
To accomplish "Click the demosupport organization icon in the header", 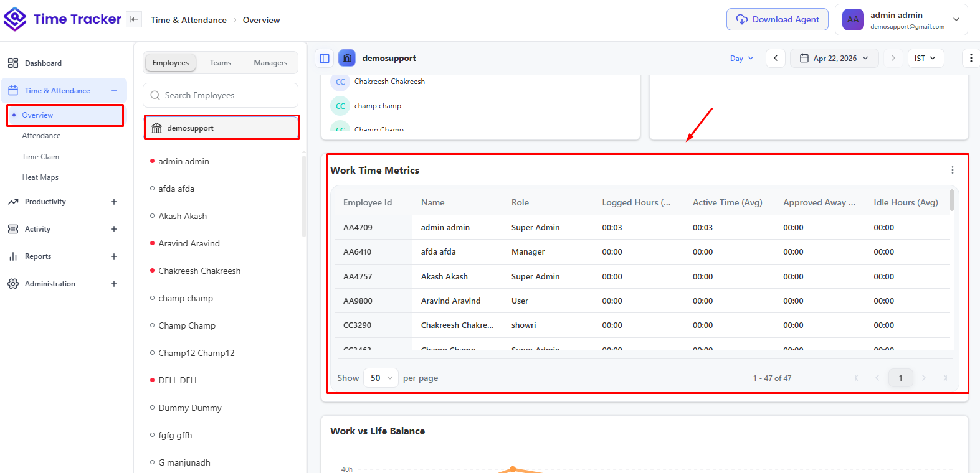I will click(x=347, y=58).
